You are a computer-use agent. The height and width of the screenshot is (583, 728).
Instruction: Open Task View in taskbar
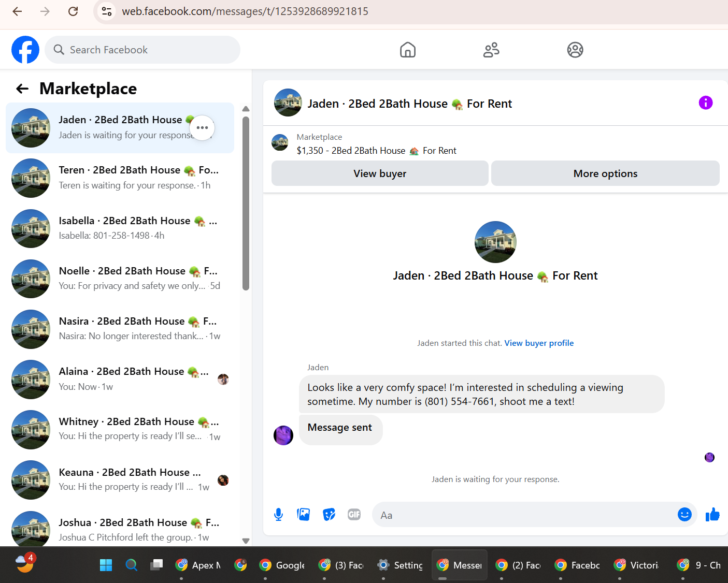[156, 565]
